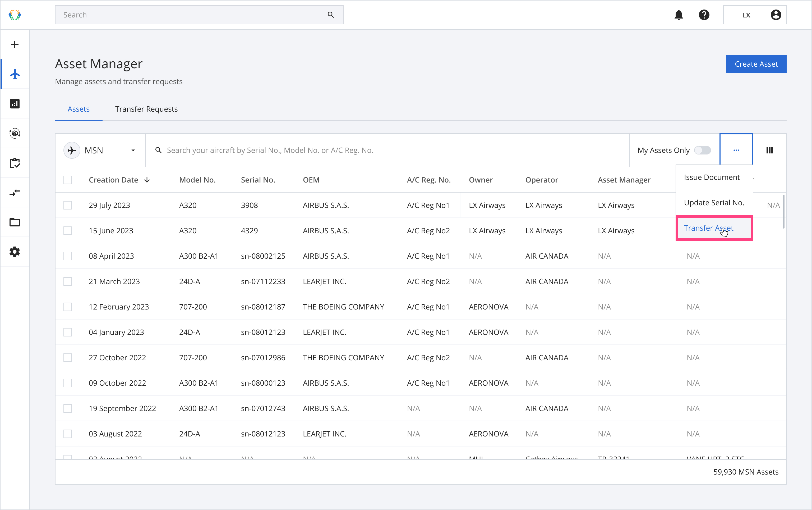Toggle the My Assets Only switch
The width and height of the screenshot is (812, 510).
point(703,151)
